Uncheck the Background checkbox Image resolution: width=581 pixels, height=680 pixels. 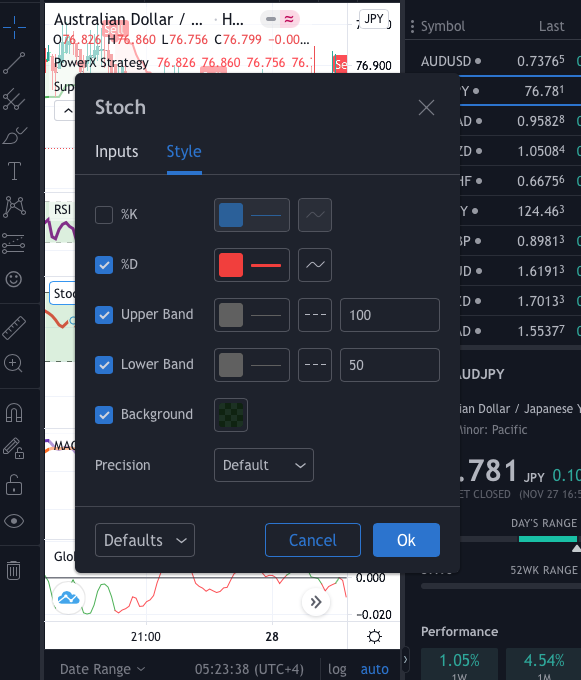[x=104, y=415]
